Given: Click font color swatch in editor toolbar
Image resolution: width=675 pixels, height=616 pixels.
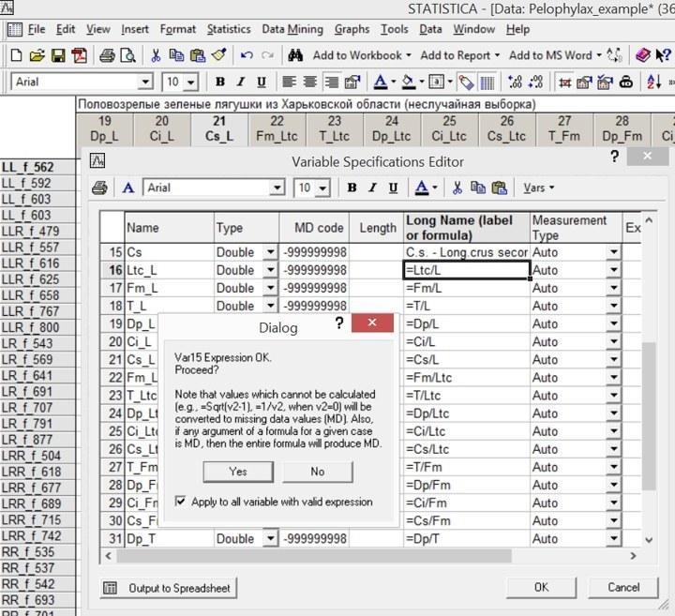Looking at the screenshot, I should pyautogui.click(x=422, y=188).
